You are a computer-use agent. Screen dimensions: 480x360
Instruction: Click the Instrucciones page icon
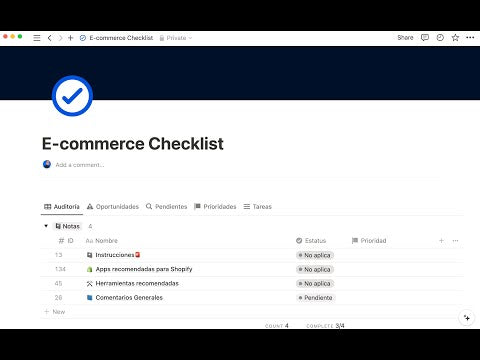(89, 255)
